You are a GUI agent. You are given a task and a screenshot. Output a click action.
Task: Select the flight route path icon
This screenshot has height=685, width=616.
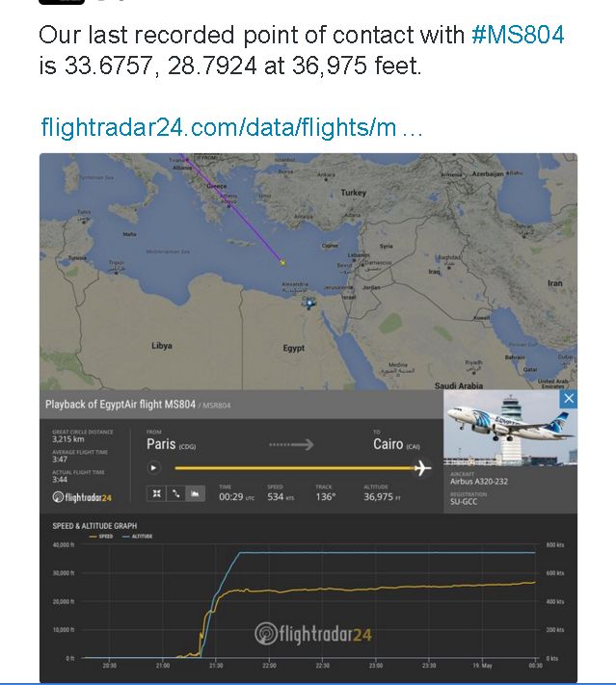[x=175, y=493]
